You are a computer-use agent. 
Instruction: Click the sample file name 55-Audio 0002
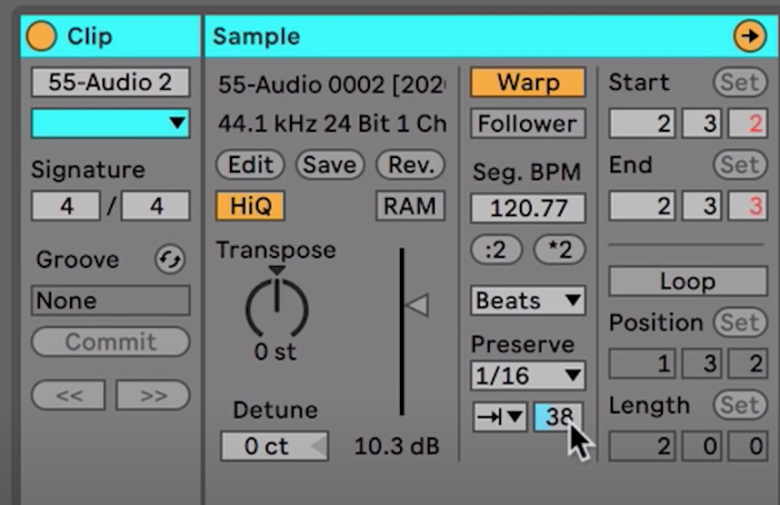(x=332, y=85)
